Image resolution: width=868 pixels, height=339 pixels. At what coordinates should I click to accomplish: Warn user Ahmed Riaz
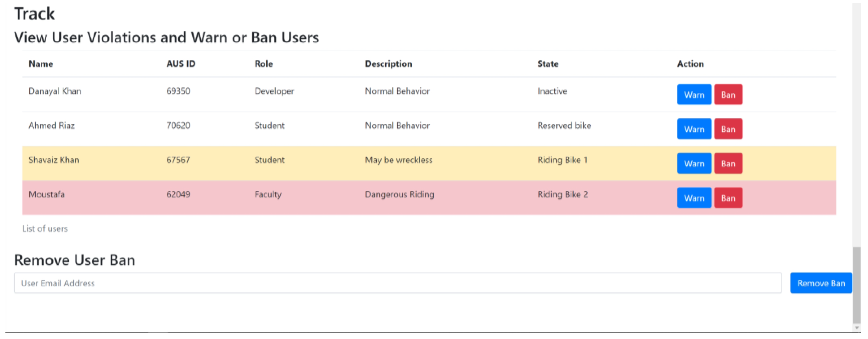694,129
